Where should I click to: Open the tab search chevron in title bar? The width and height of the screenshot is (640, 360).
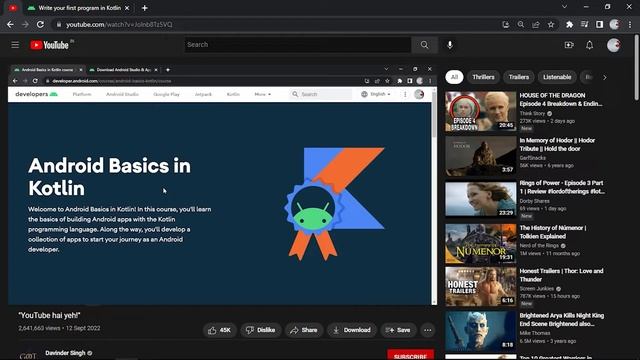564,7
